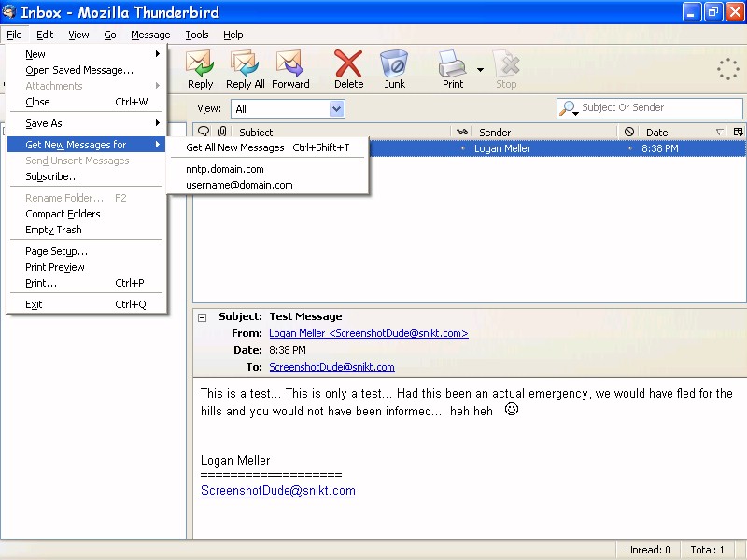Open the Print button dropdown arrow
Viewport: 747px width, 560px height.
[480, 69]
